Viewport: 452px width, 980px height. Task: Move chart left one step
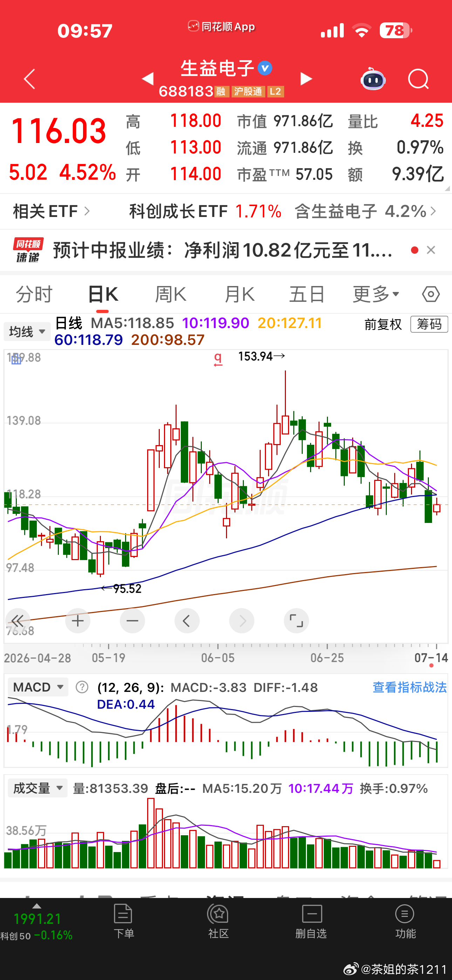coord(187,621)
